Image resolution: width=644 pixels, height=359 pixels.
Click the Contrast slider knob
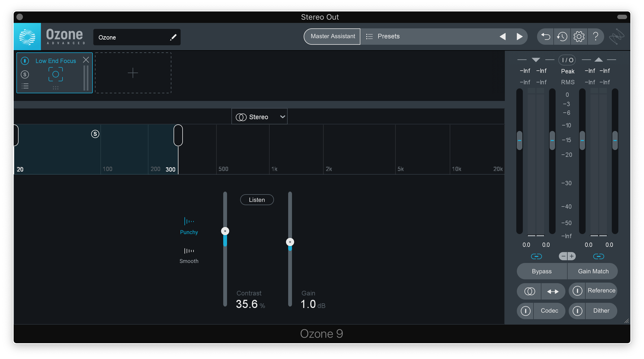[x=225, y=231]
